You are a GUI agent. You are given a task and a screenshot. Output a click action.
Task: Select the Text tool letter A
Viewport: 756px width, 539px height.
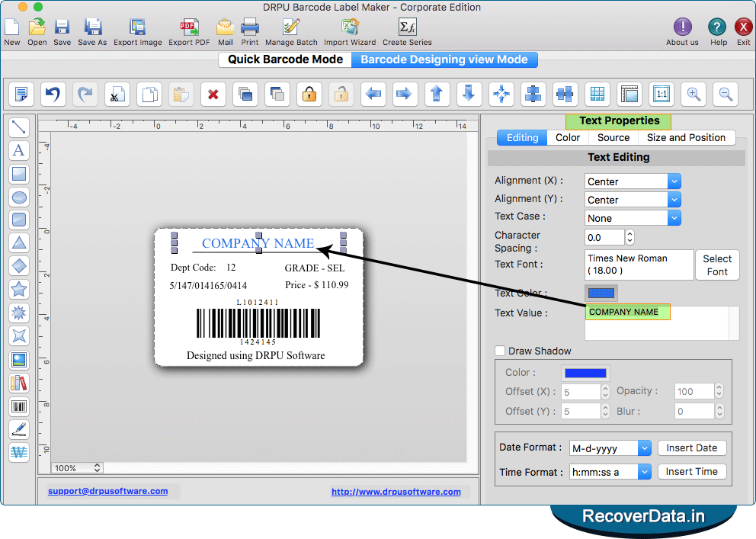pos(19,150)
